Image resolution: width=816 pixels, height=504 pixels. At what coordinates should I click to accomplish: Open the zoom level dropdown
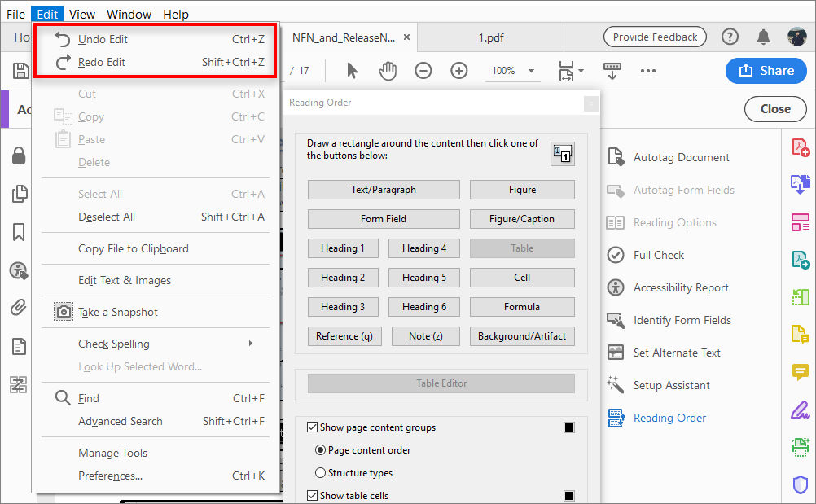click(x=512, y=71)
